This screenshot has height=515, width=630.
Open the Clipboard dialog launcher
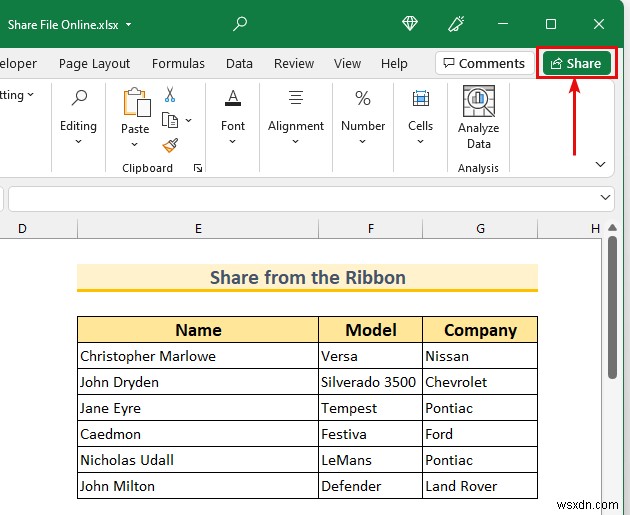(x=198, y=168)
